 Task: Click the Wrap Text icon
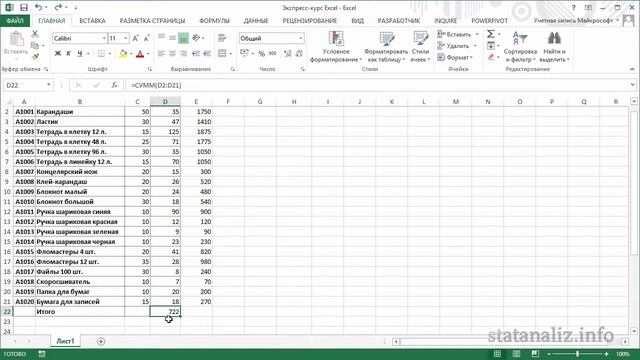[222, 38]
